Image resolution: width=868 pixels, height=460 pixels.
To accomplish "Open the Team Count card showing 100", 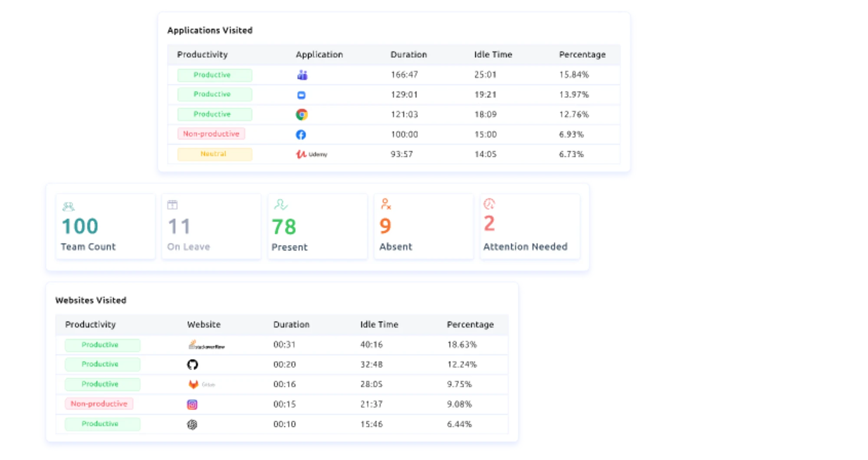I will [105, 227].
